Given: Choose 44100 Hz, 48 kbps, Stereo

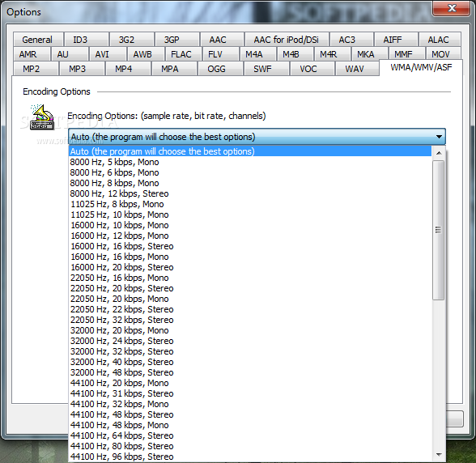Looking at the screenshot, I should tap(250, 414).
